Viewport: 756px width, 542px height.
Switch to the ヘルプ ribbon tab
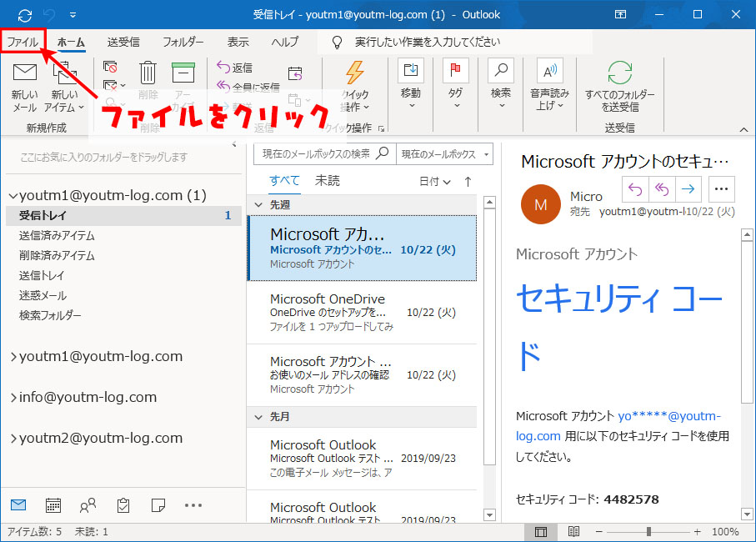[x=285, y=42]
